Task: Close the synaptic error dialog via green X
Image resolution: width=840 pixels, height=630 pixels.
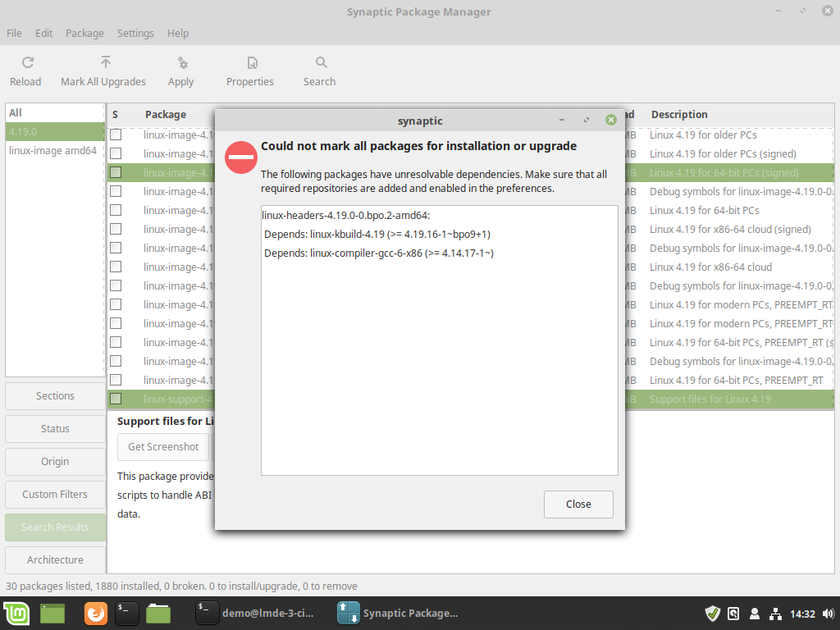Action: pyautogui.click(x=610, y=120)
